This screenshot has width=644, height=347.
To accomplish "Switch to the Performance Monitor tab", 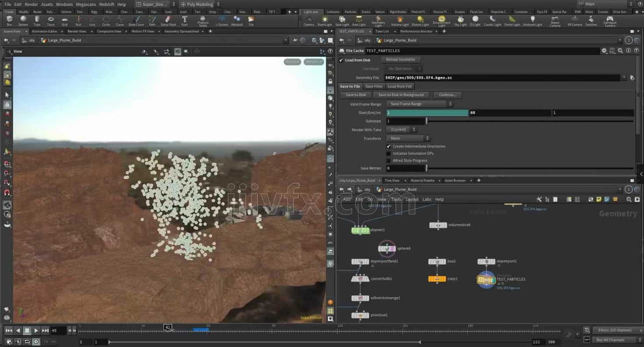I will pos(416,32).
